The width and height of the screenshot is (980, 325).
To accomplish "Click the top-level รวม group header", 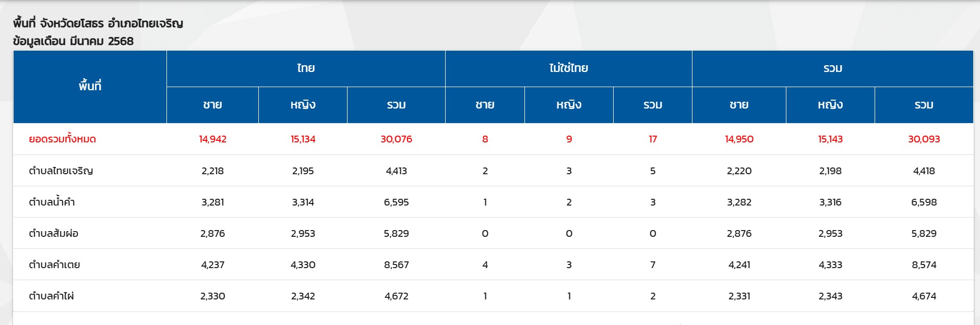I will (832, 68).
